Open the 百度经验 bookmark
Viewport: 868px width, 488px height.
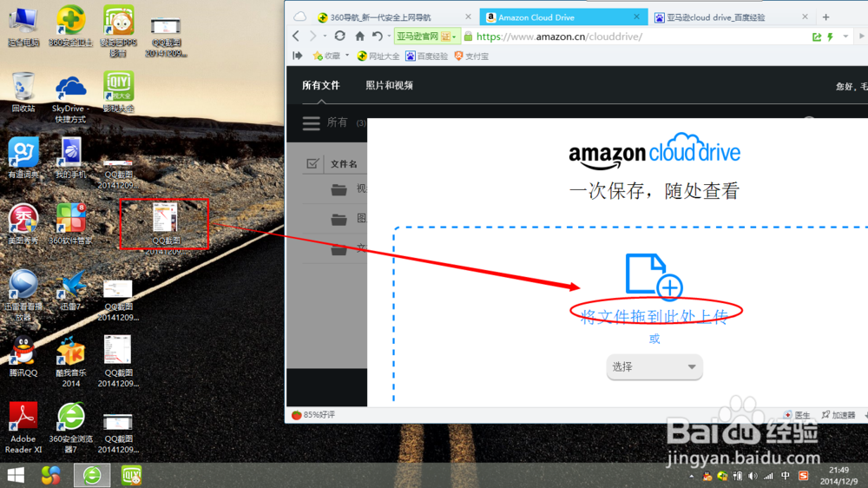[427, 56]
